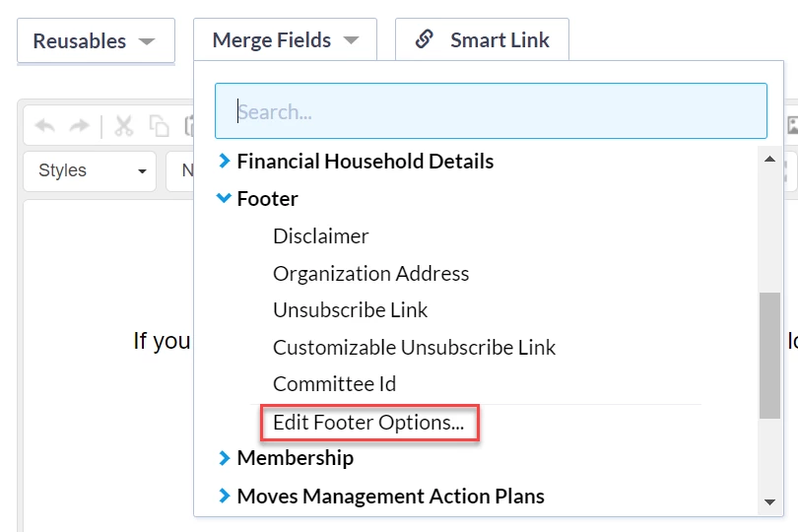The width and height of the screenshot is (798, 532).
Task: Click the undo arrow in editor toolbar
Action: [45, 125]
